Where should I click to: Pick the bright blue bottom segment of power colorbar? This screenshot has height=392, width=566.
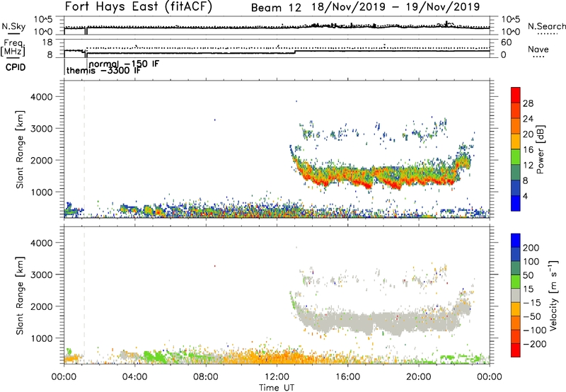coord(516,203)
